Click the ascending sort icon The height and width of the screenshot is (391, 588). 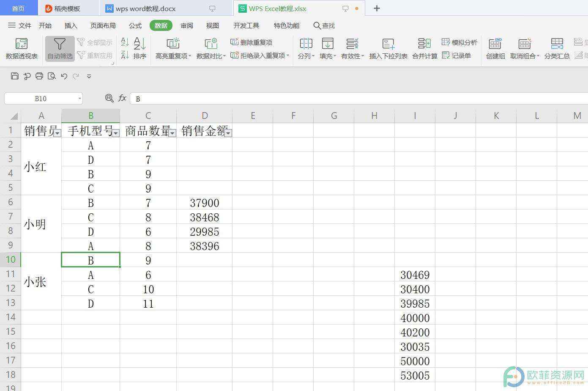(x=125, y=42)
